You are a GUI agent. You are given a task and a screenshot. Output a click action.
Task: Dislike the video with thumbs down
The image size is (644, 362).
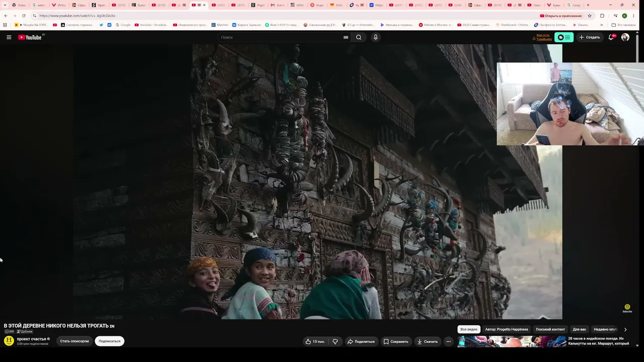pyautogui.click(x=335, y=341)
